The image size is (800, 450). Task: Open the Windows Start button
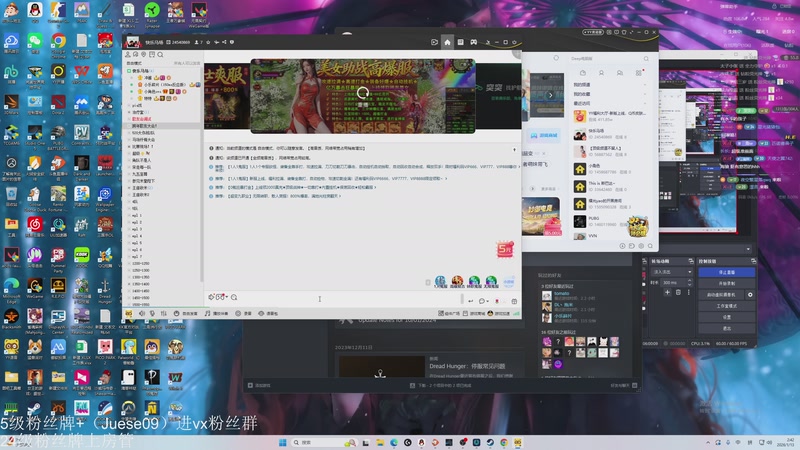[x=283, y=442]
